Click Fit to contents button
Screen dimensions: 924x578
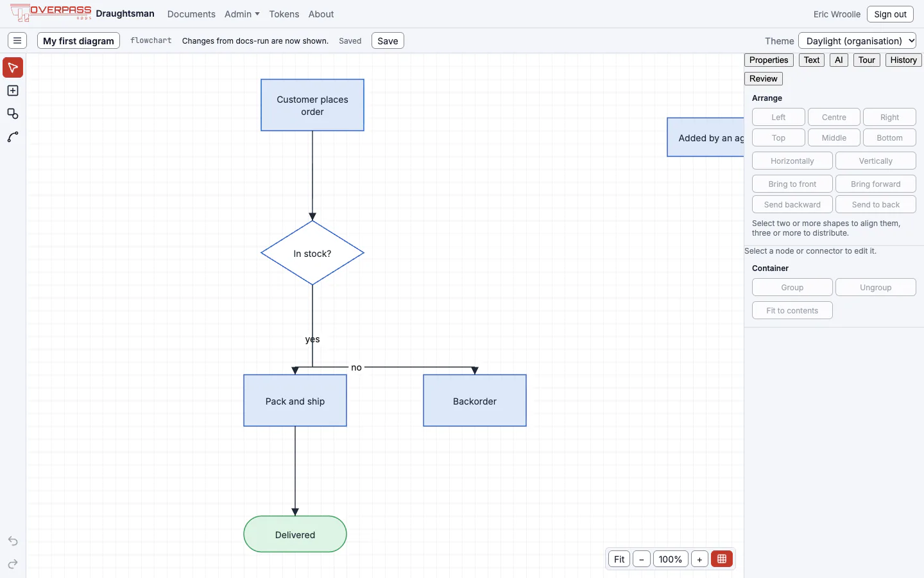click(x=792, y=310)
